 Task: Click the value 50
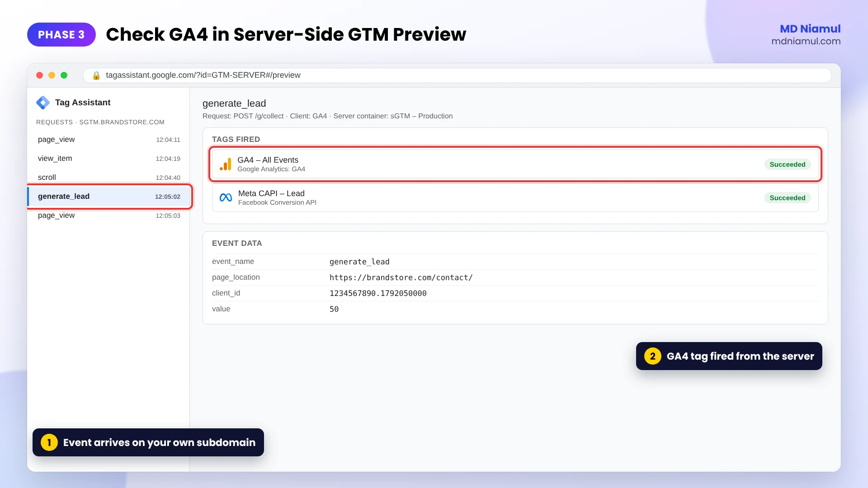tap(334, 309)
